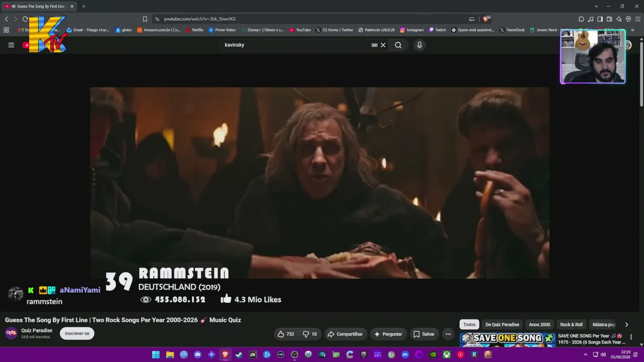Screen dimensions: 644x362
Task: Open the Disney+ bookmark
Action: tap(262, 30)
